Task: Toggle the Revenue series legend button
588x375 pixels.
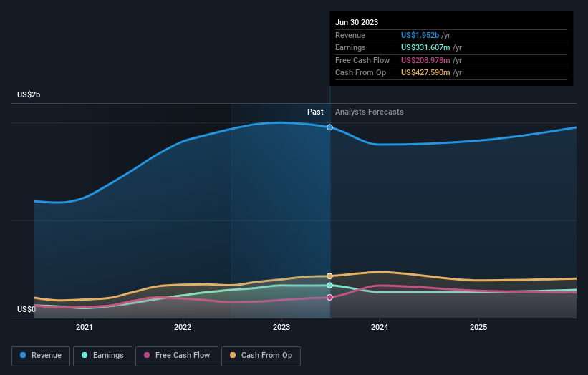Action: [x=41, y=356]
